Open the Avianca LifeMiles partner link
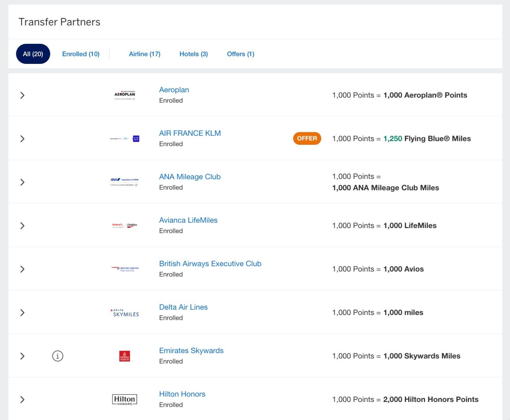The height and width of the screenshot is (420, 510). (x=188, y=220)
